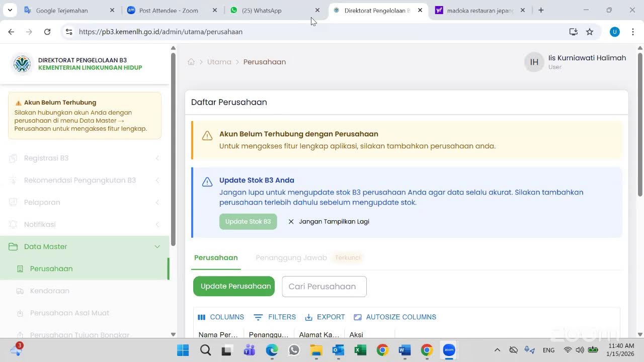
Task: Click the Filters funnel icon
Action: click(258, 317)
